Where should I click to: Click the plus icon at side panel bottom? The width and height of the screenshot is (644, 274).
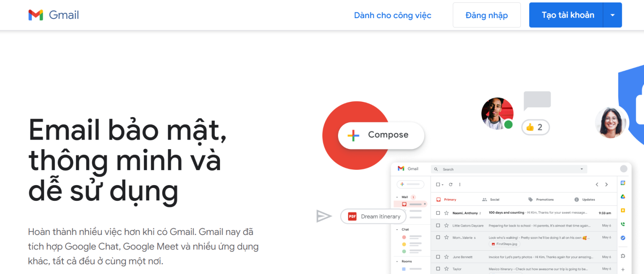click(623, 270)
